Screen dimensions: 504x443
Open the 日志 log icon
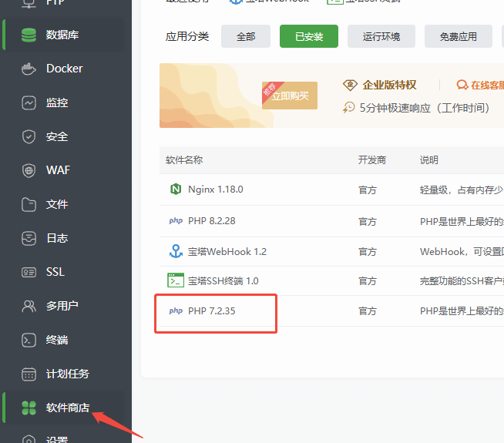click(29, 238)
